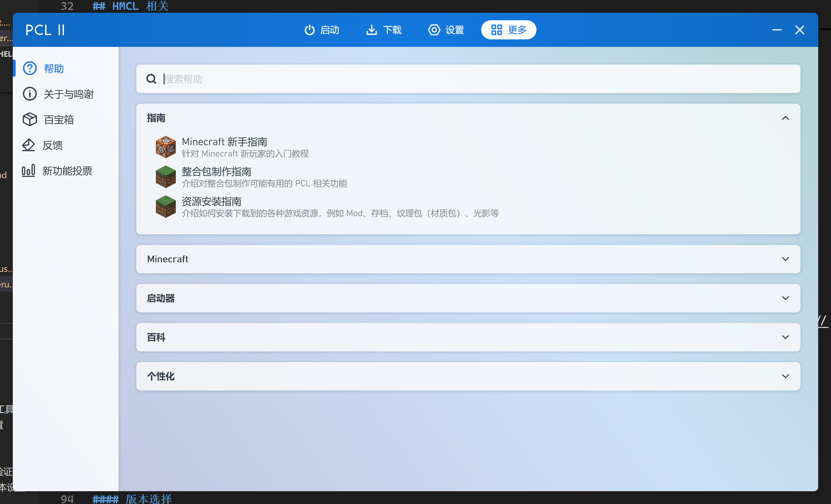Click the 百宝箱 toolbox icon
Screen dimensions: 831x504
tap(29, 119)
